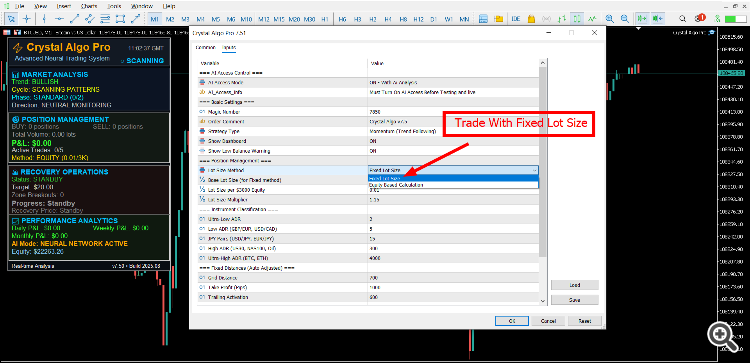Open the Lot Size Method dropdown arrow

pos(535,170)
